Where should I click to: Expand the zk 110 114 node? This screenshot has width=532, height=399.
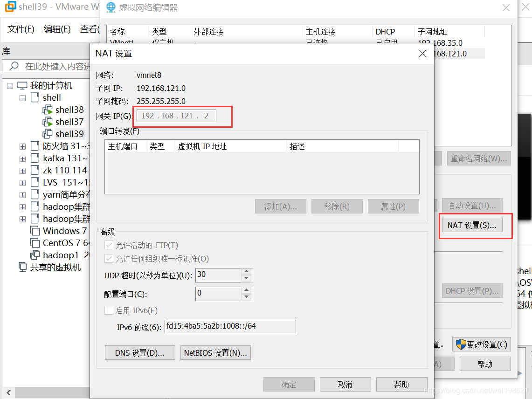pyautogui.click(x=22, y=171)
